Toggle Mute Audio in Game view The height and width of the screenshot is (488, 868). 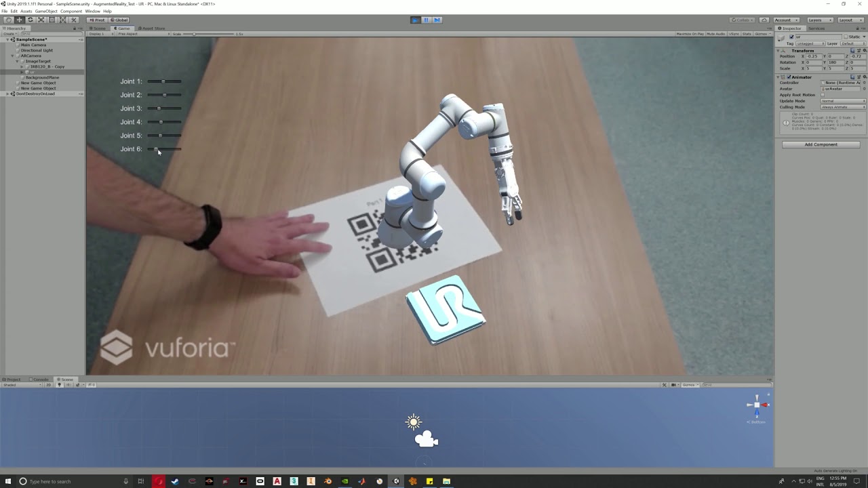coord(716,34)
